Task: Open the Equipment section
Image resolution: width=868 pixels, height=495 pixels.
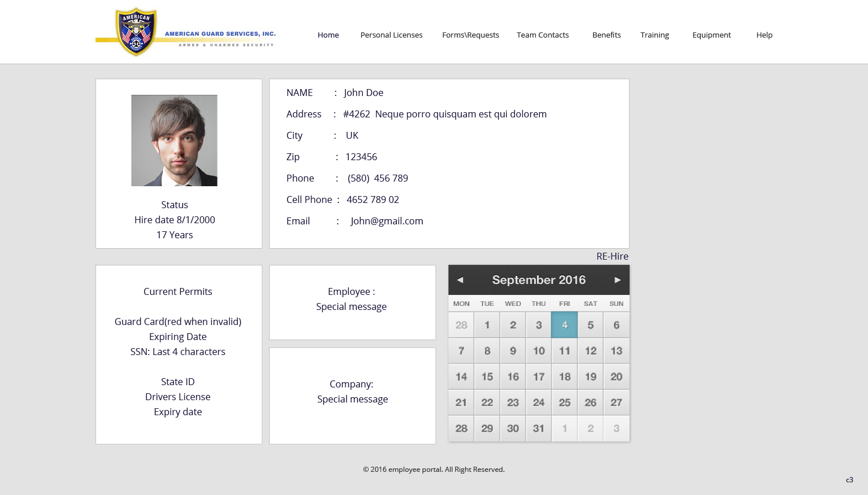Action: [x=712, y=35]
